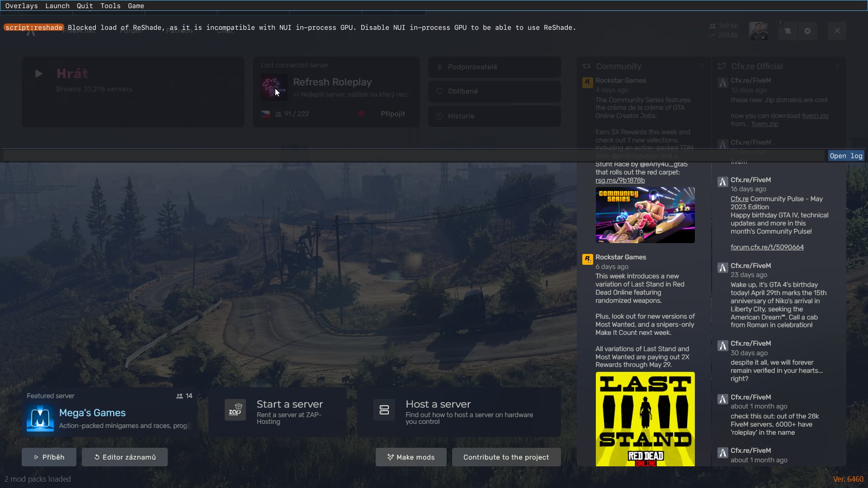
Task: Open the Editor záznamů replay editor
Action: tap(125, 457)
